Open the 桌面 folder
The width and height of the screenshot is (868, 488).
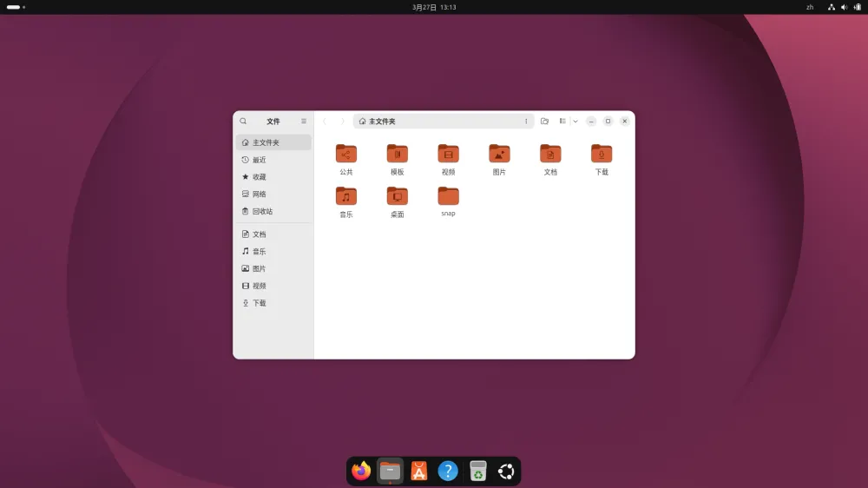(397, 202)
